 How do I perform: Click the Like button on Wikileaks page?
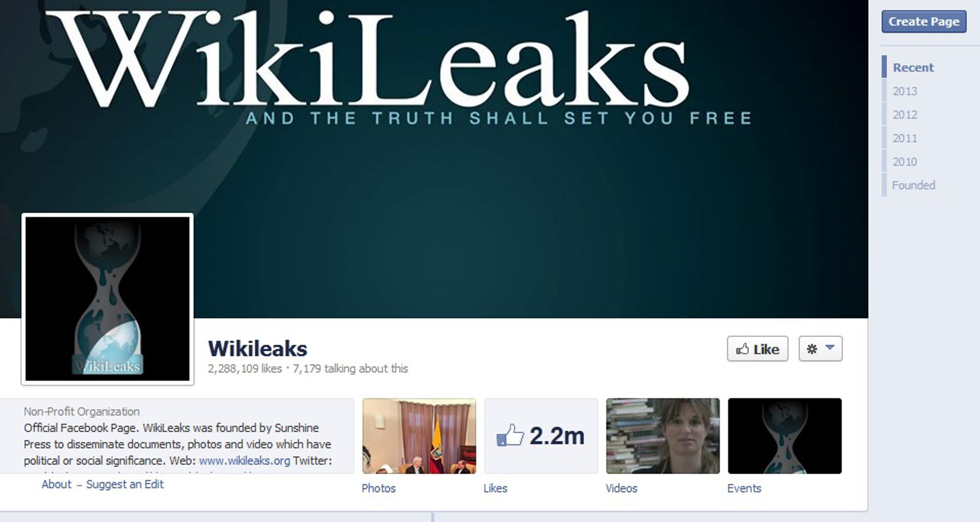click(757, 349)
